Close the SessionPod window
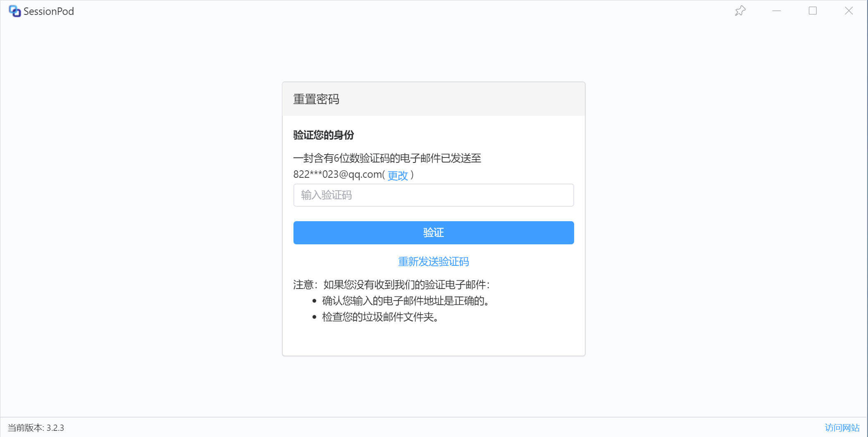Image resolution: width=868 pixels, height=437 pixels. click(849, 11)
